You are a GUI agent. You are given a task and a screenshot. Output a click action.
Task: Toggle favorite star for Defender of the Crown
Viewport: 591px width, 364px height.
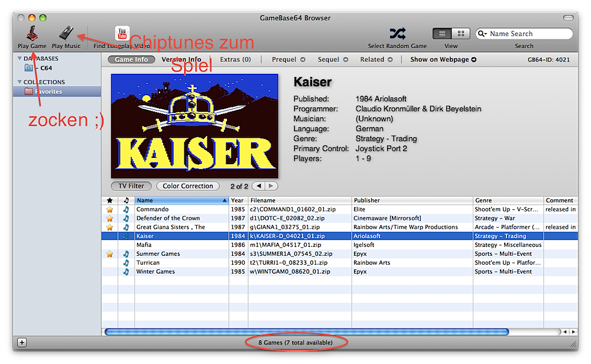[110, 218]
